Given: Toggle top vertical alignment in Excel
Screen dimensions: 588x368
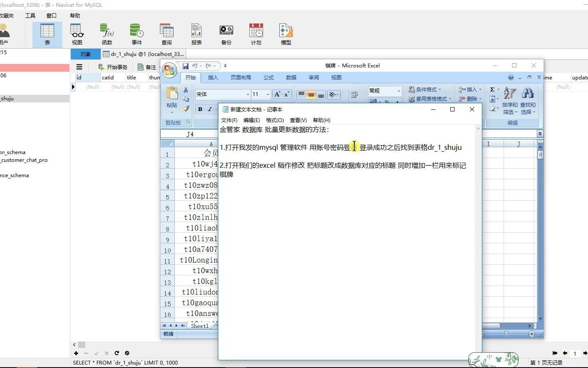Looking at the screenshot, I should click(x=301, y=95).
